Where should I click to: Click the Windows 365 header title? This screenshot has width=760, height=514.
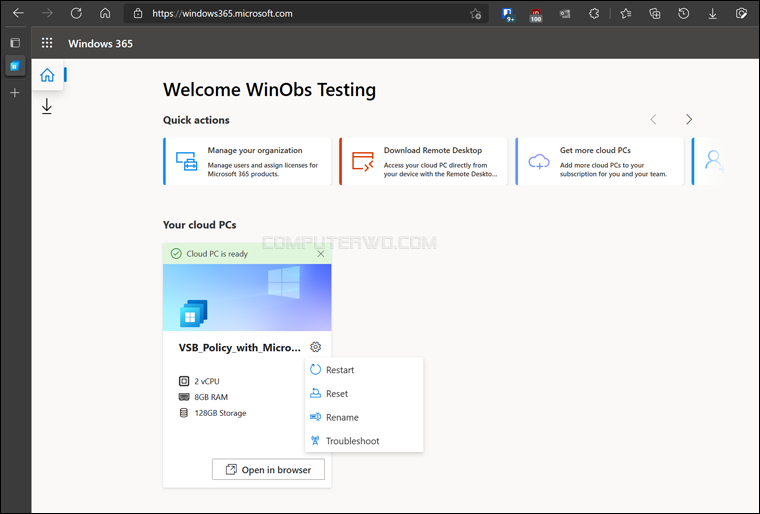point(100,44)
